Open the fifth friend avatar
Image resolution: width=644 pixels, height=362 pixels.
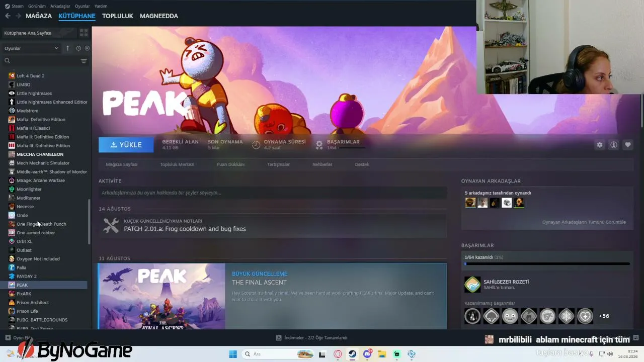(x=519, y=203)
